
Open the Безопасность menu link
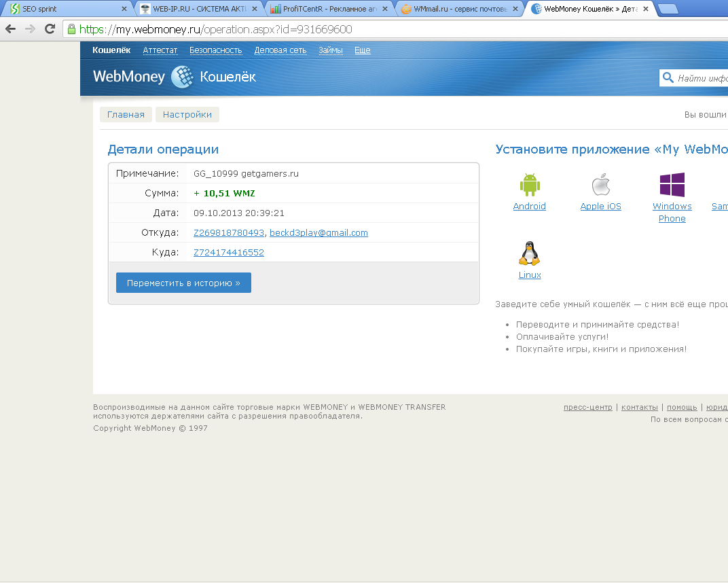click(216, 50)
